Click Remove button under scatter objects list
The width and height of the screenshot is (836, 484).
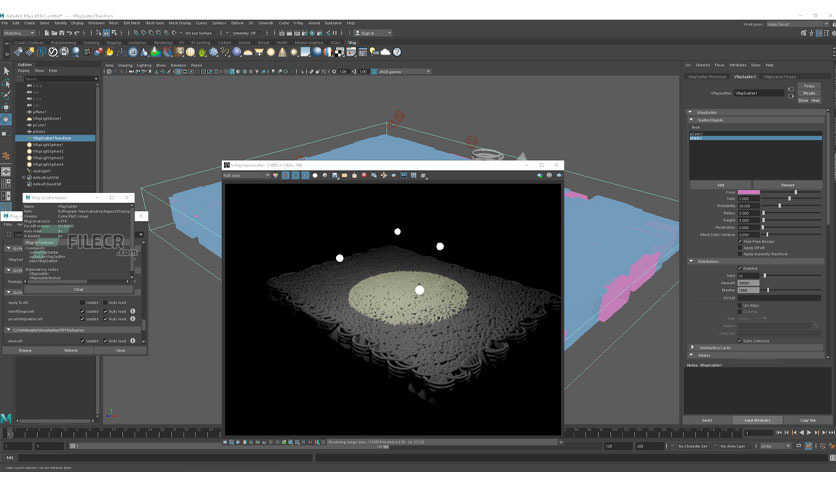pyautogui.click(x=788, y=185)
